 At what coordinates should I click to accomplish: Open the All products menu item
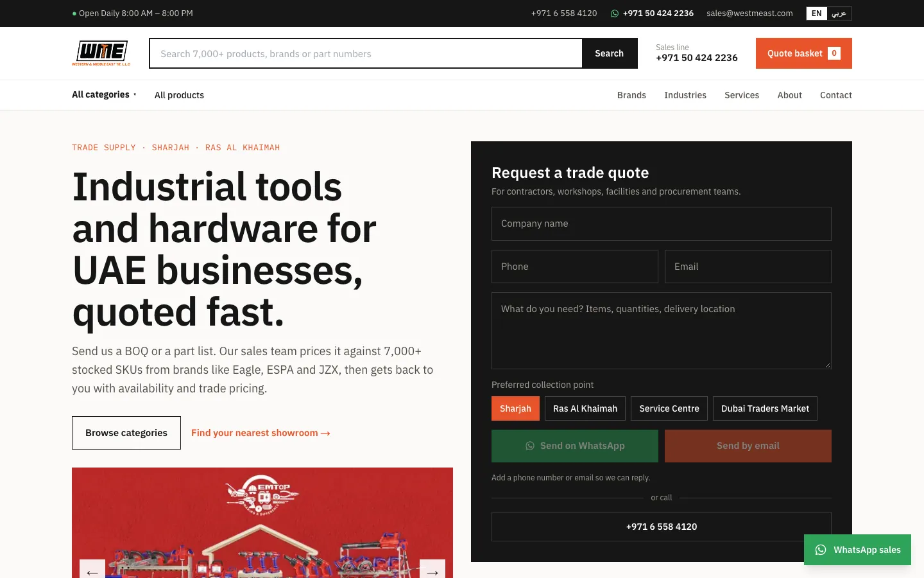point(179,95)
